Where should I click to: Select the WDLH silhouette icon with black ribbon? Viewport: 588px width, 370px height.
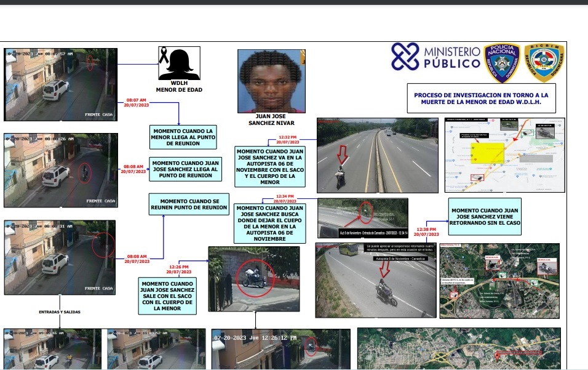pyautogui.click(x=179, y=63)
